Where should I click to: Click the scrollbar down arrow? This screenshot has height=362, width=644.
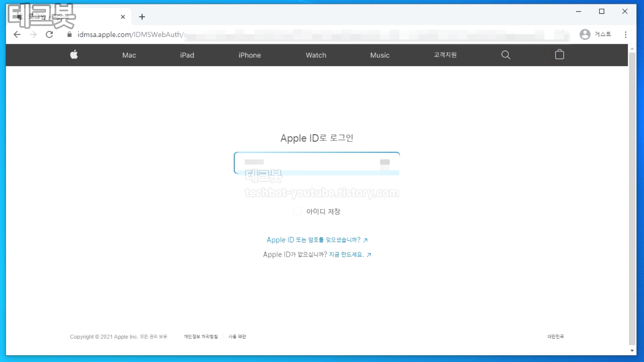point(632,351)
